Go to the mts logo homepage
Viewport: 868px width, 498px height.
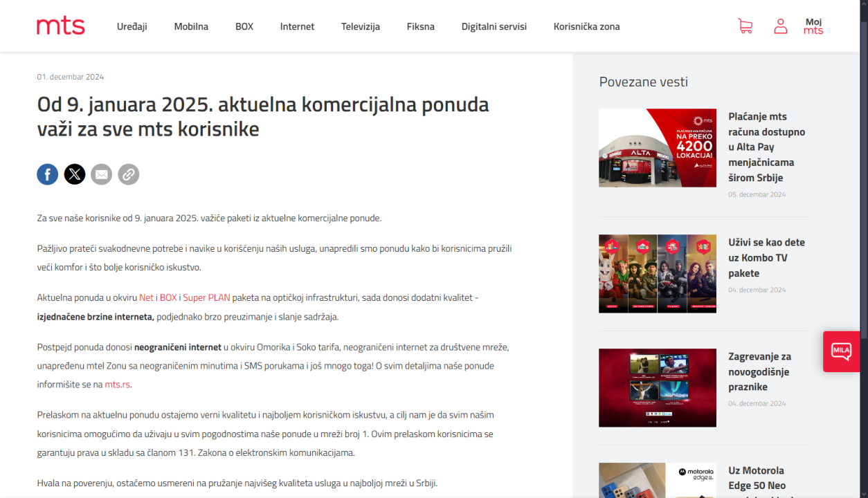(x=61, y=26)
